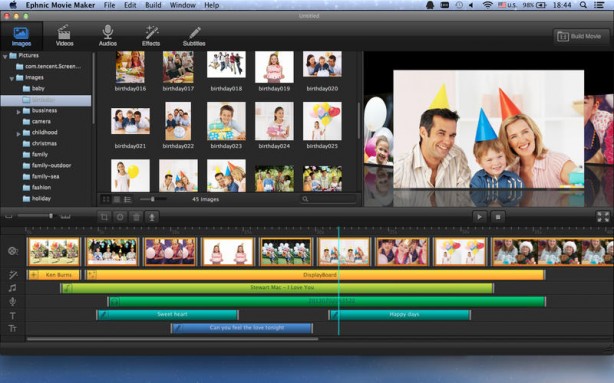Open Spotlight search in the menu bar
This screenshot has height=383, width=614.
[583, 5]
